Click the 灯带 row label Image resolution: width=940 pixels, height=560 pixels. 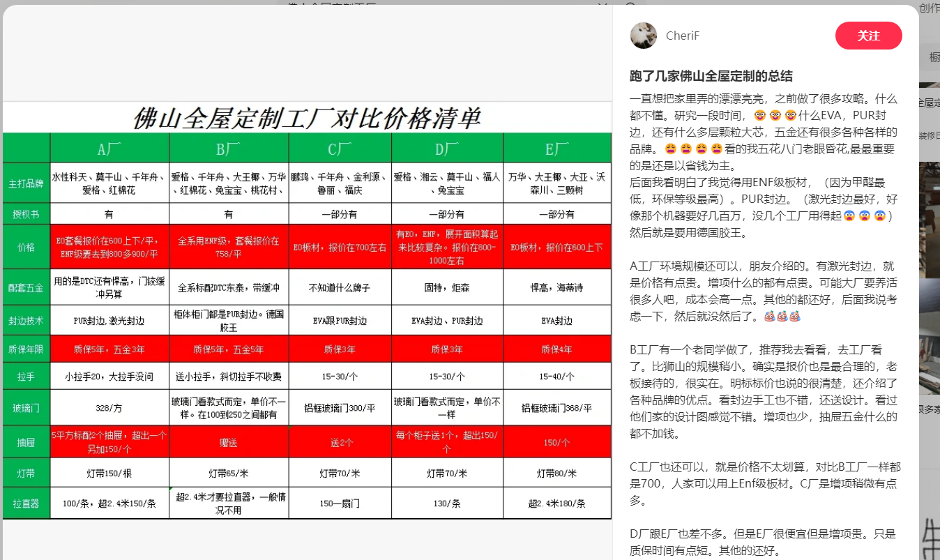coord(26,473)
